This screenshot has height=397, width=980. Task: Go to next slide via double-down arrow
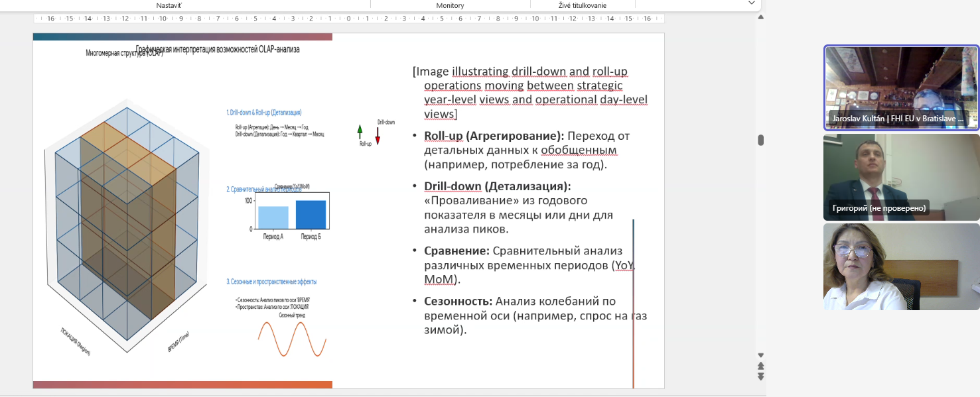click(760, 376)
